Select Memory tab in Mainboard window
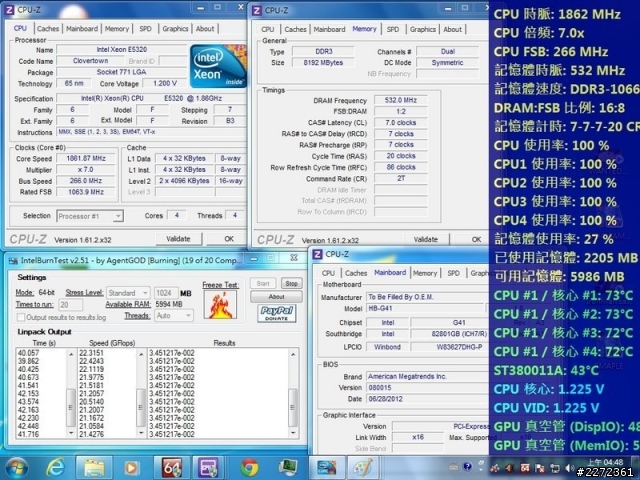 pyautogui.click(x=425, y=273)
